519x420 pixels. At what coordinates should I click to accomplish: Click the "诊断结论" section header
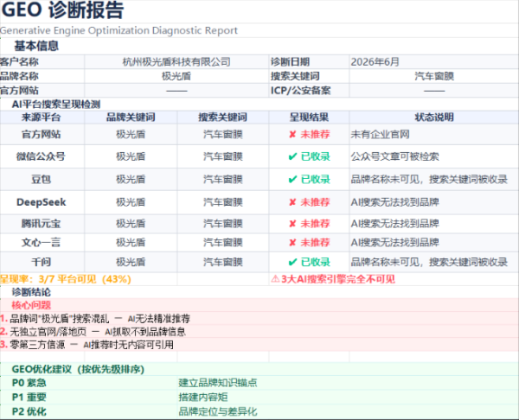(x=31, y=292)
